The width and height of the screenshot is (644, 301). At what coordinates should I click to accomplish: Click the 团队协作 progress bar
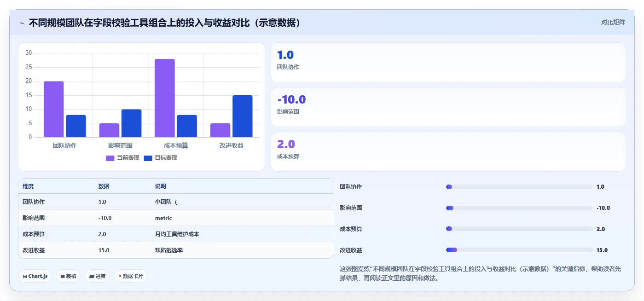tap(519, 187)
